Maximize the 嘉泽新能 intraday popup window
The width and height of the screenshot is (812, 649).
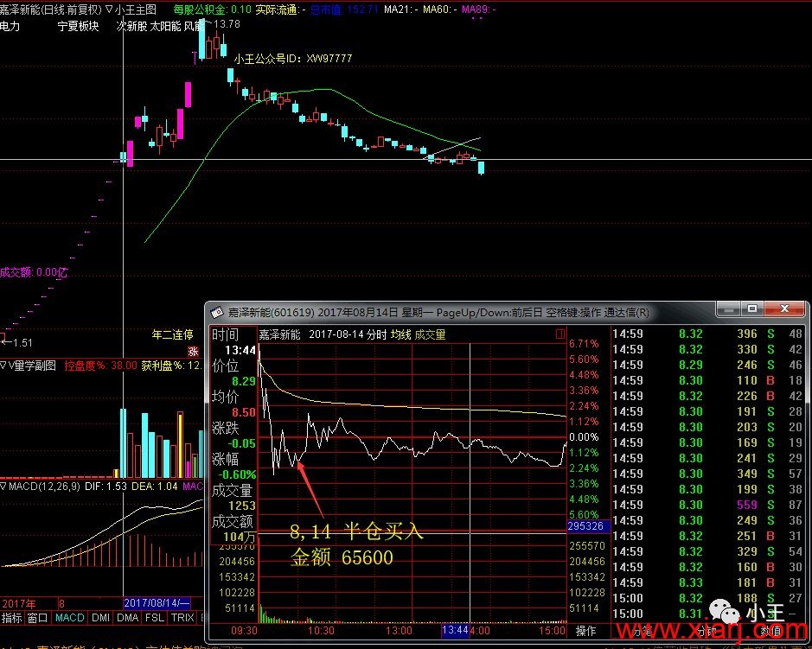(x=752, y=309)
